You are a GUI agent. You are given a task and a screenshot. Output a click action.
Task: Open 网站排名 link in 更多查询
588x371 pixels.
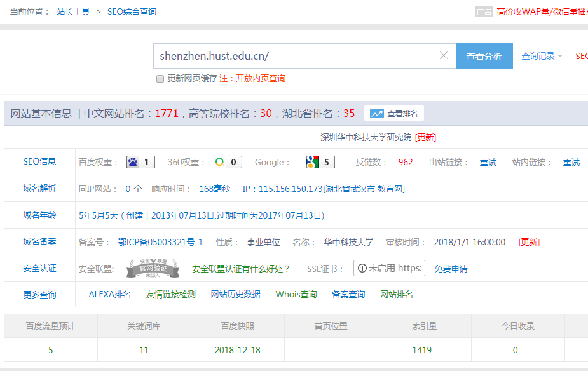[397, 294]
